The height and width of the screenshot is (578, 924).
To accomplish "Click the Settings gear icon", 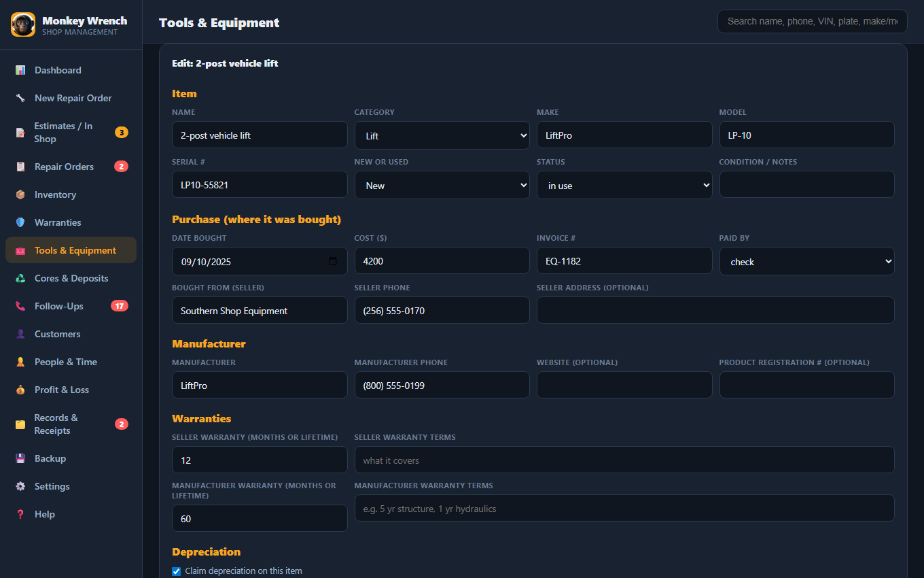I will (20, 486).
